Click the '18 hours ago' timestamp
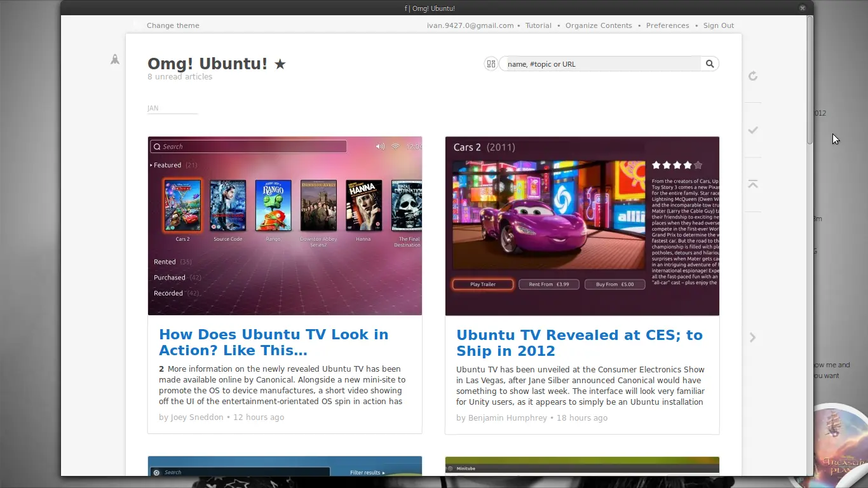This screenshot has height=488, width=868. (582, 418)
